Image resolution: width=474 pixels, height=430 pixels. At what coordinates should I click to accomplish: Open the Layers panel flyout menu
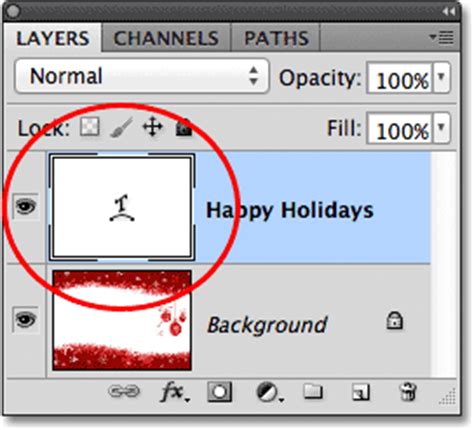(442, 37)
